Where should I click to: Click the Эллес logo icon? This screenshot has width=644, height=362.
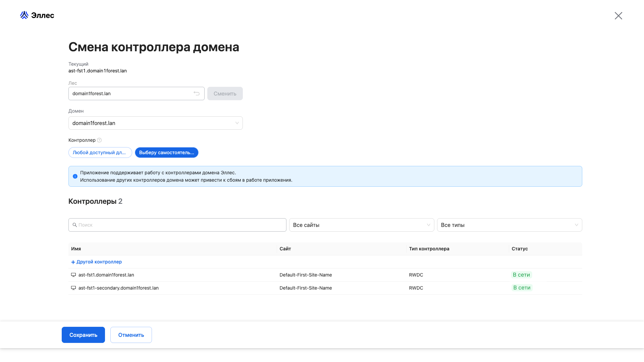pyautogui.click(x=24, y=15)
